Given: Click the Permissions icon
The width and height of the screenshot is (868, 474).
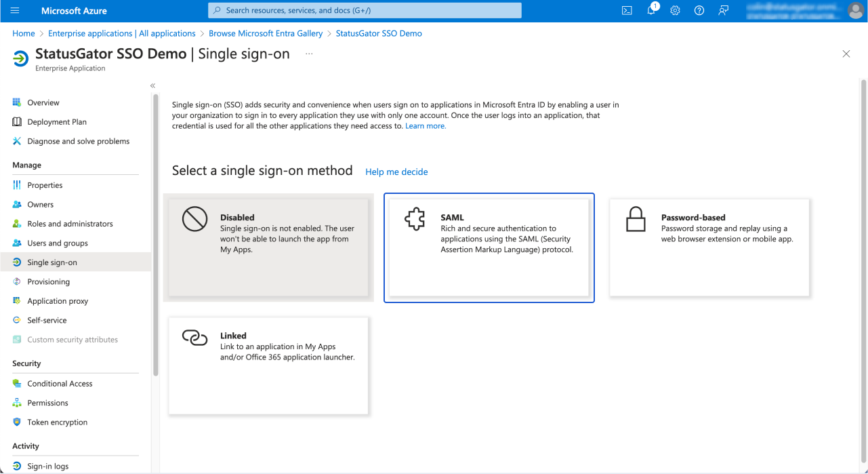Looking at the screenshot, I should pos(17,403).
